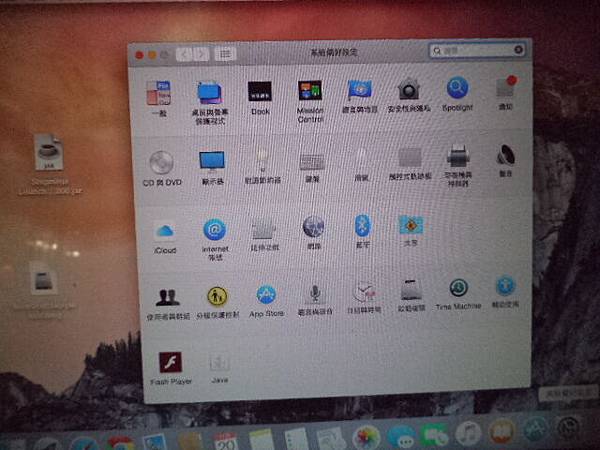Screen dimensions: 600x450
Task: Open Notifications preference pane
Action: click(x=506, y=86)
